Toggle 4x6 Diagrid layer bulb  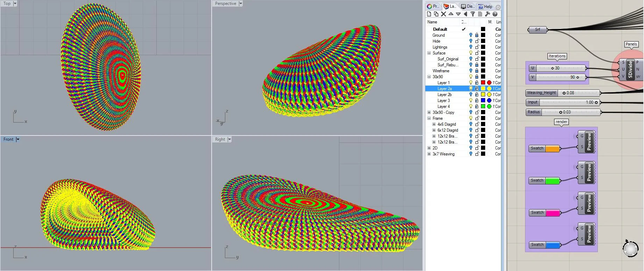pos(471,124)
